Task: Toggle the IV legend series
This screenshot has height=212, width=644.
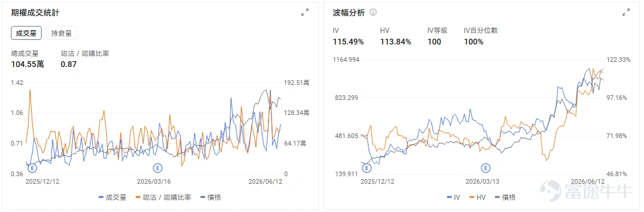Action: (x=453, y=197)
